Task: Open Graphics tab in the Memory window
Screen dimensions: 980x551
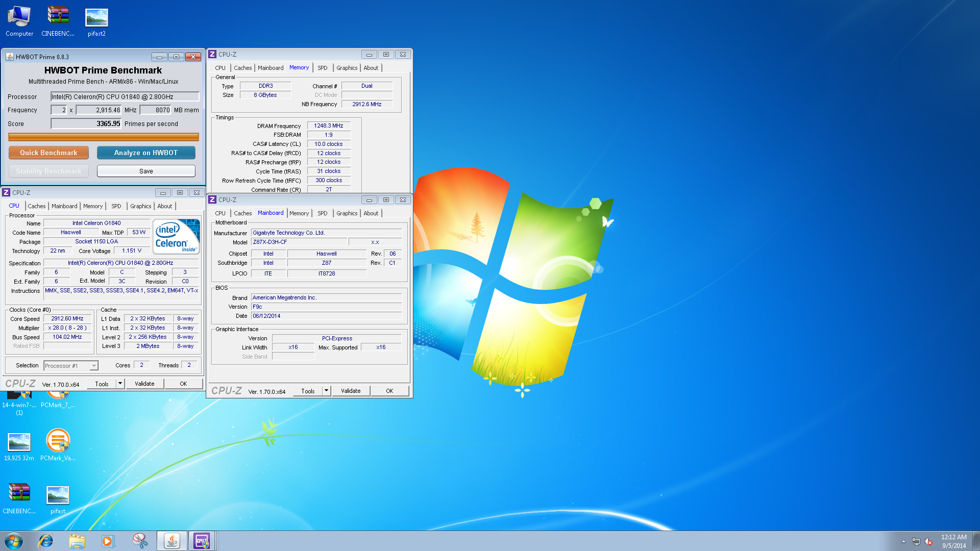Action: [347, 68]
